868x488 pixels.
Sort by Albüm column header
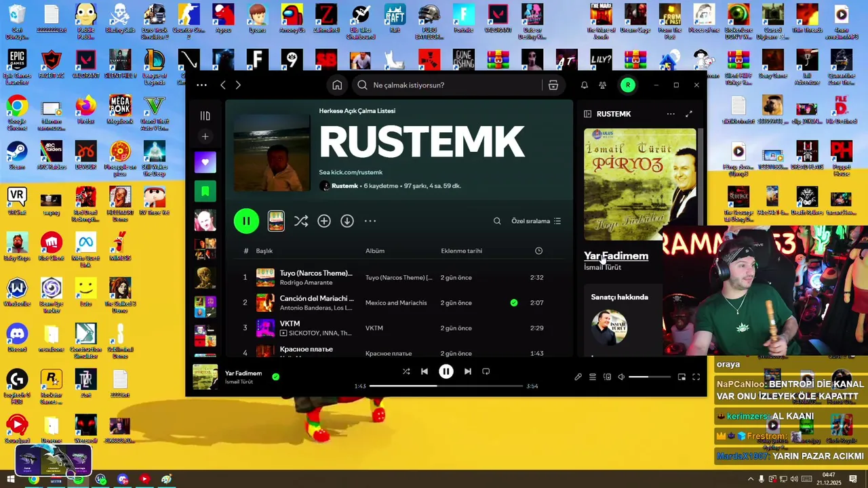375,251
